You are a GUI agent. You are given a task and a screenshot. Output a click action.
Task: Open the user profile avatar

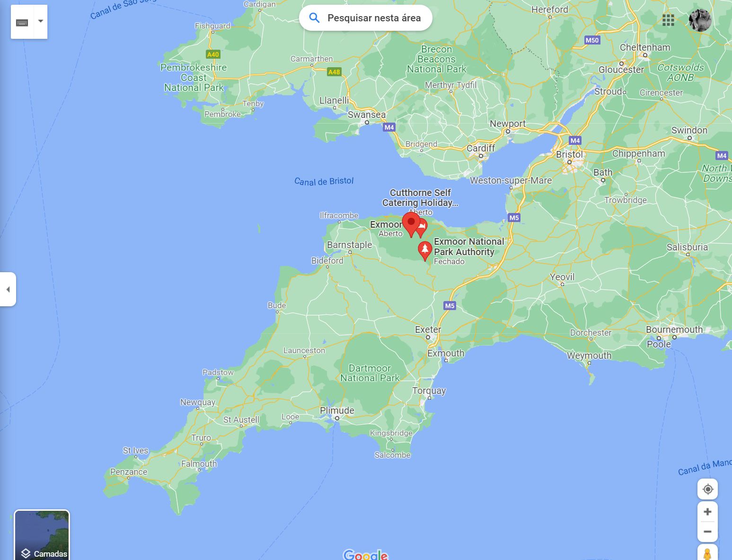[x=700, y=20]
